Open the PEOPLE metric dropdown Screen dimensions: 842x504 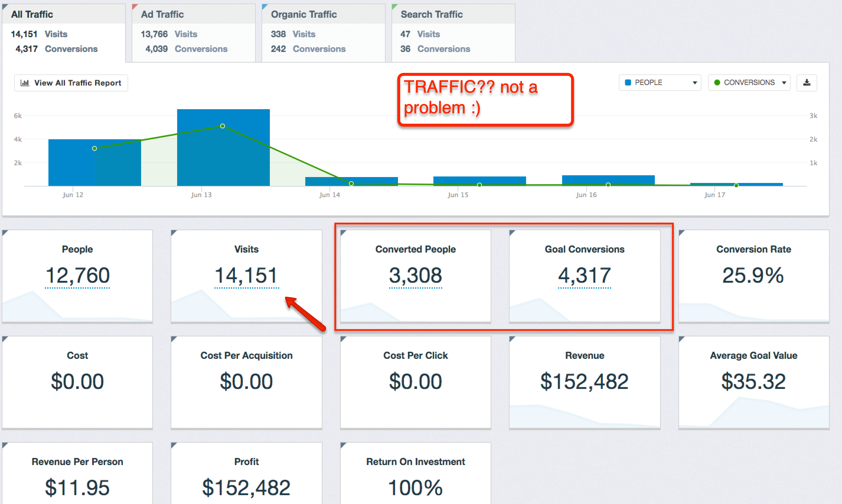660,83
